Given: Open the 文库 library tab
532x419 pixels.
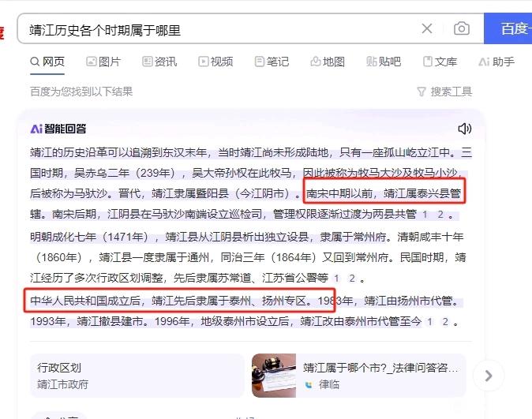Looking at the screenshot, I should coord(440,62).
